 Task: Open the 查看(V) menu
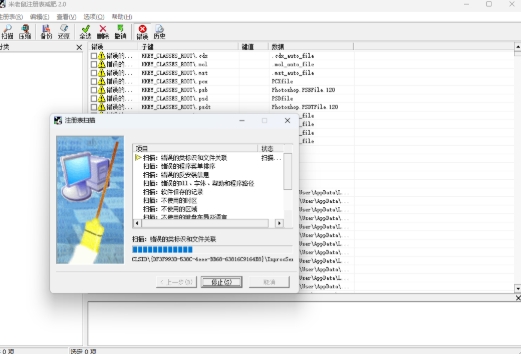(x=66, y=17)
